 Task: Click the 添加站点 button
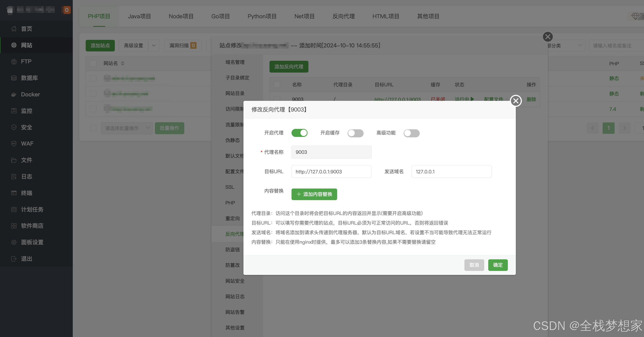point(100,45)
